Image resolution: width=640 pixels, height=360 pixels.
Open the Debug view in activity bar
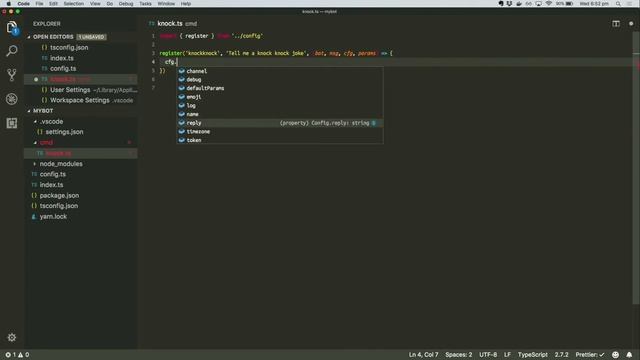point(12,99)
